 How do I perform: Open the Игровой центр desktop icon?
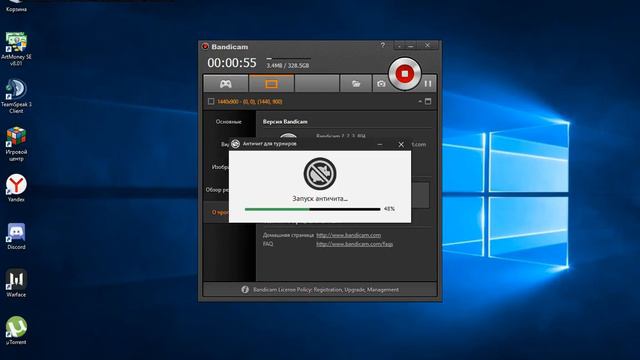pyautogui.click(x=16, y=144)
